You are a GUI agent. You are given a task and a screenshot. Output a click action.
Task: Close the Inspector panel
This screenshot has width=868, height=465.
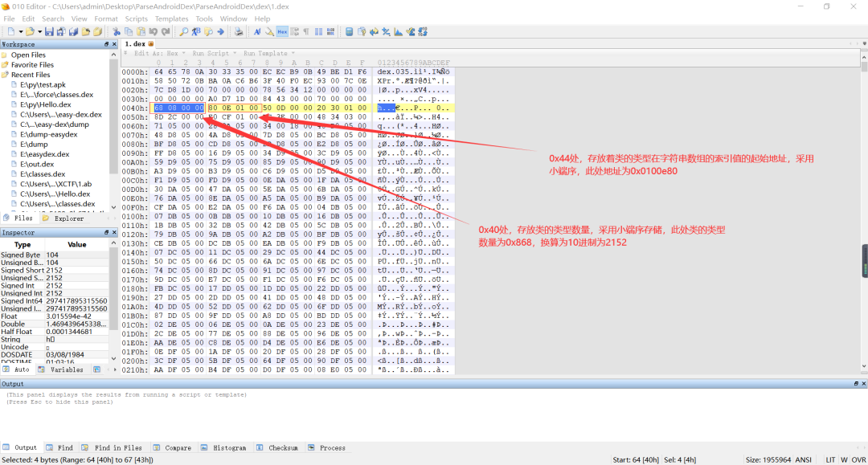(115, 233)
